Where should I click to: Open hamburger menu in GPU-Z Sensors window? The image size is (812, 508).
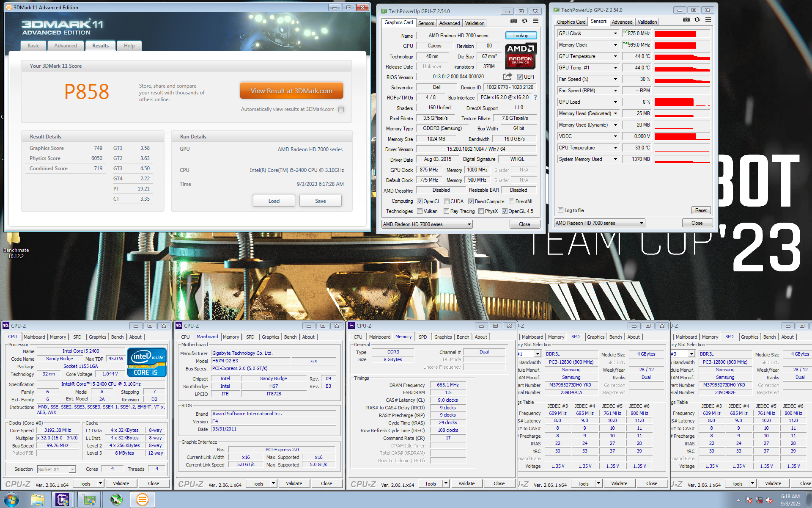pyautogui.click(x=708, y=20)
